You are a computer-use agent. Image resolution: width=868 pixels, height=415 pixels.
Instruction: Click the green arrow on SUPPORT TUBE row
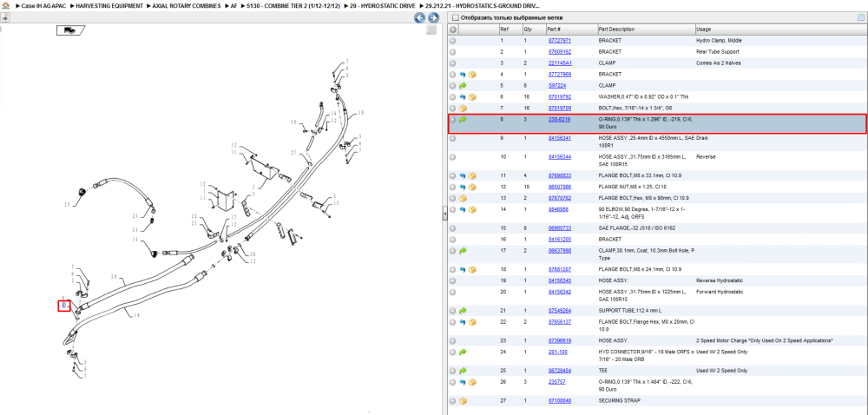point(463,311)
